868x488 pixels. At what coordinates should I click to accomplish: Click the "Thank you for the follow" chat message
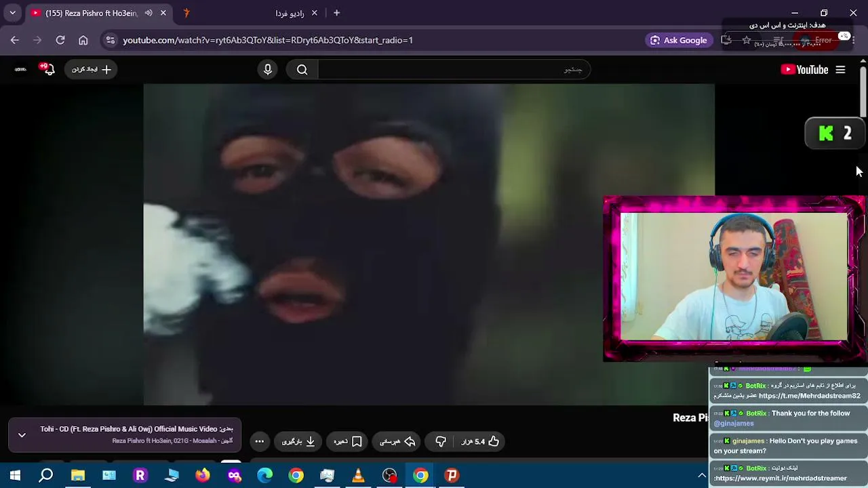click(787, 418)
